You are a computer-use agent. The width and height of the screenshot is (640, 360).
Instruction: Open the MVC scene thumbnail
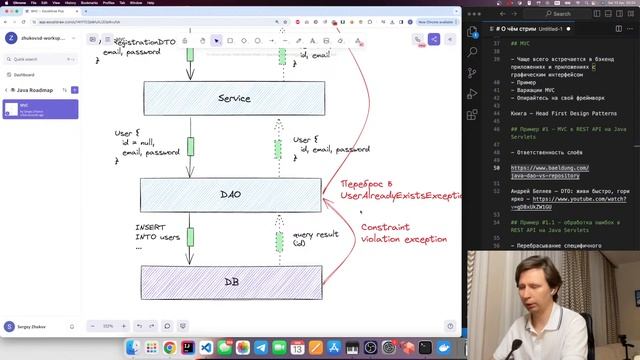coord(11,109)
